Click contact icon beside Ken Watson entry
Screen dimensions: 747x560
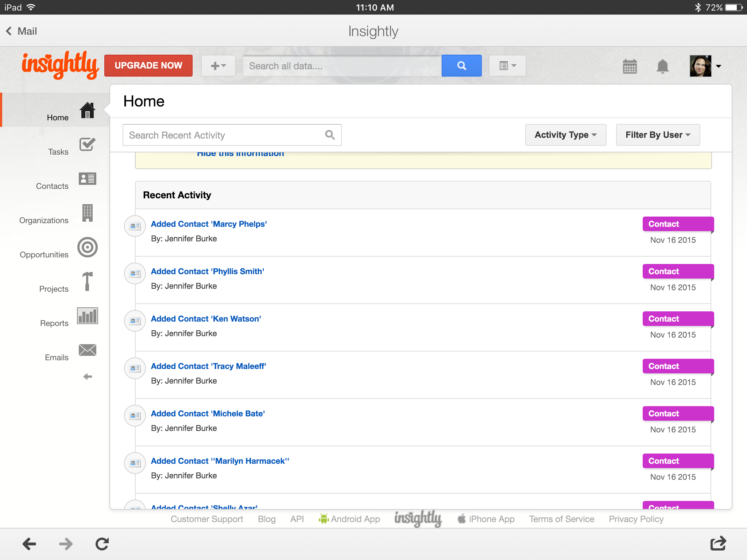click(x=135, y=321)
